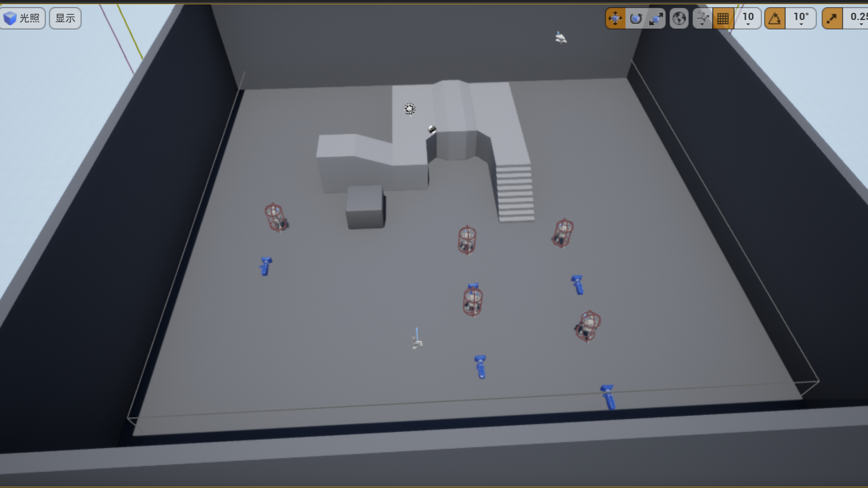Screen dimensions: 868x488
Task: Open the 显示 show flags menu
Action: (x=65, y=18)
